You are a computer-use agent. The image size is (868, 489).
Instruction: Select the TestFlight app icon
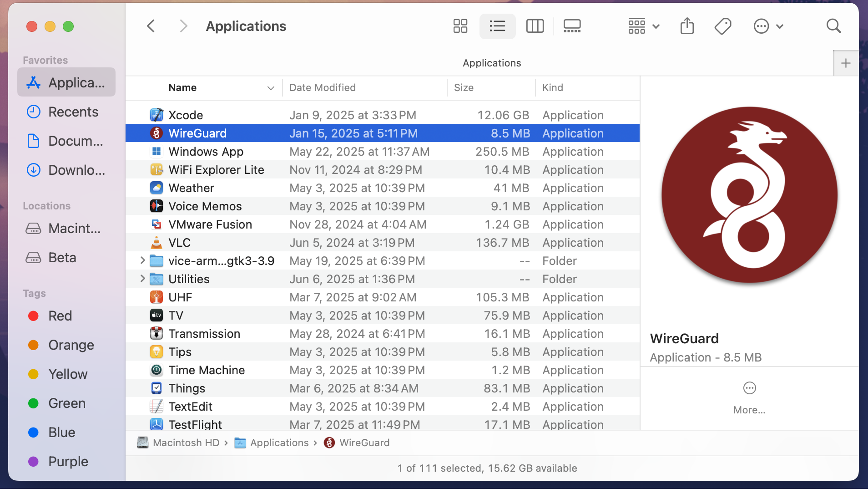pos(156,424)
